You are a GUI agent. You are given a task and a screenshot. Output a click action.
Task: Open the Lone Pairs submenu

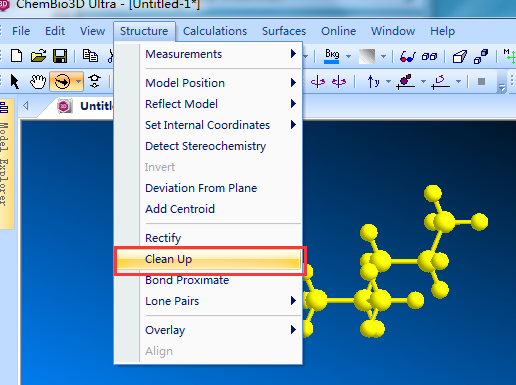tap(208, 301)
